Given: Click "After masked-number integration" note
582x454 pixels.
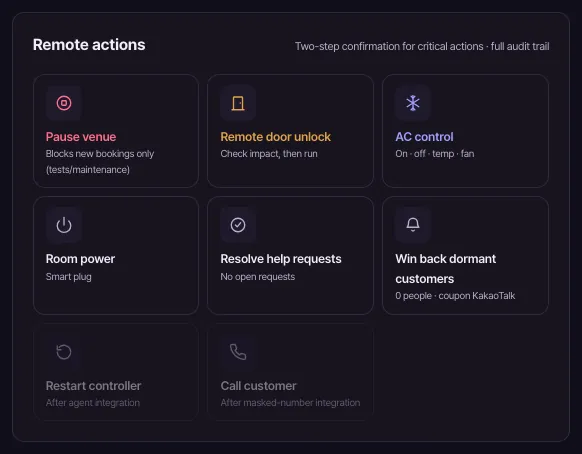Looking at the screenshot, I should [290, 403].
